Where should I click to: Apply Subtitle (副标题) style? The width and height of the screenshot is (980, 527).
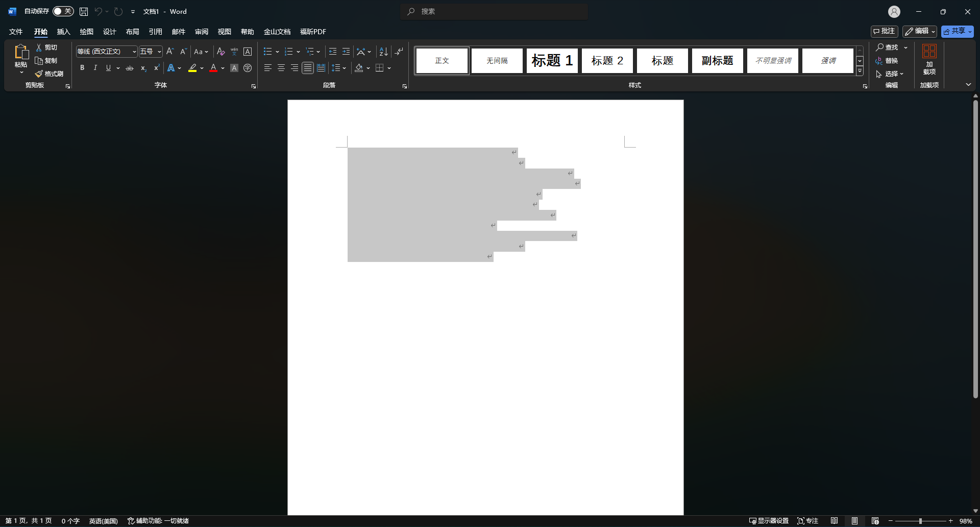click(718, 61)
